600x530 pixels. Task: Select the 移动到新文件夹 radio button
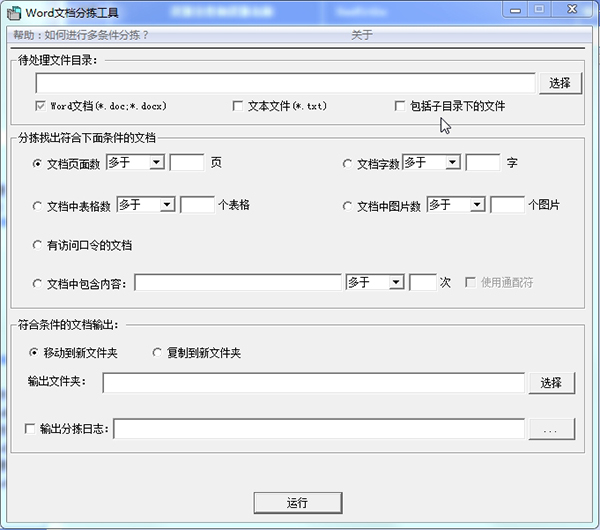coord(34,352)
